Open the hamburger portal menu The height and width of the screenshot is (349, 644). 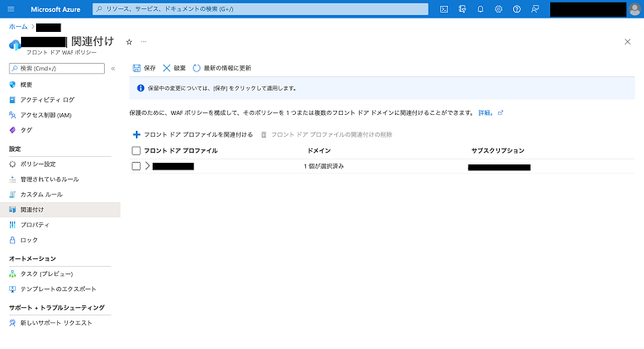(x=11, y=8)
